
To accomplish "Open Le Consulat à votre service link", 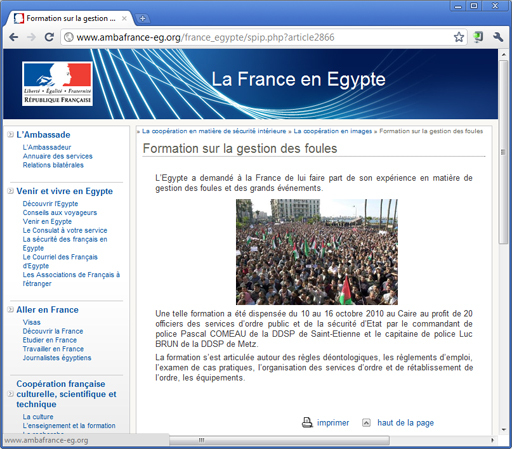I will (x=65, y=230).
